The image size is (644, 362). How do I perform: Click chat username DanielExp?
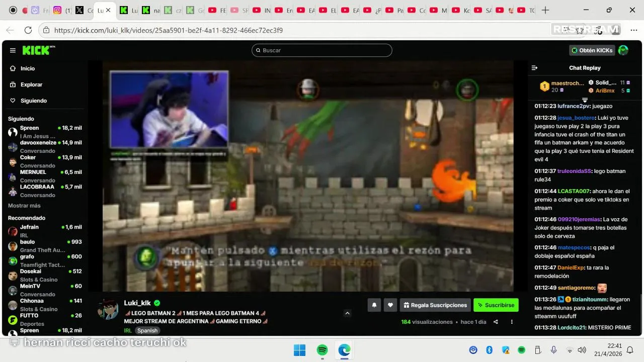tap(570, 267)
